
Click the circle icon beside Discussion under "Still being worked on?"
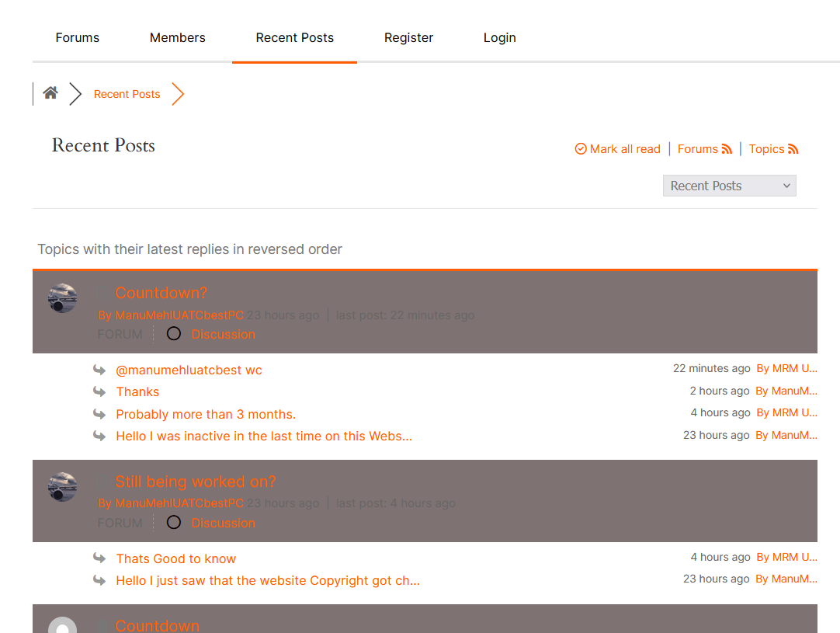[174, 523]
